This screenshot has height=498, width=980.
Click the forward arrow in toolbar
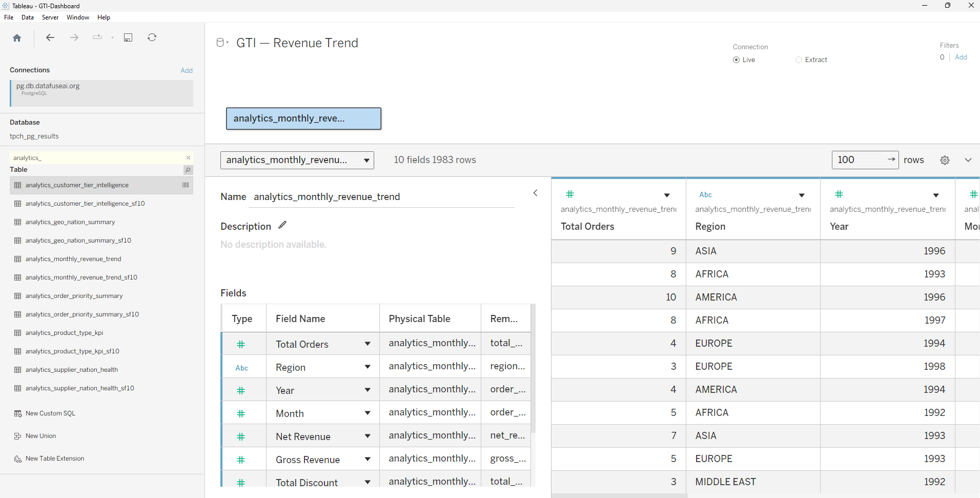(74, 37)
